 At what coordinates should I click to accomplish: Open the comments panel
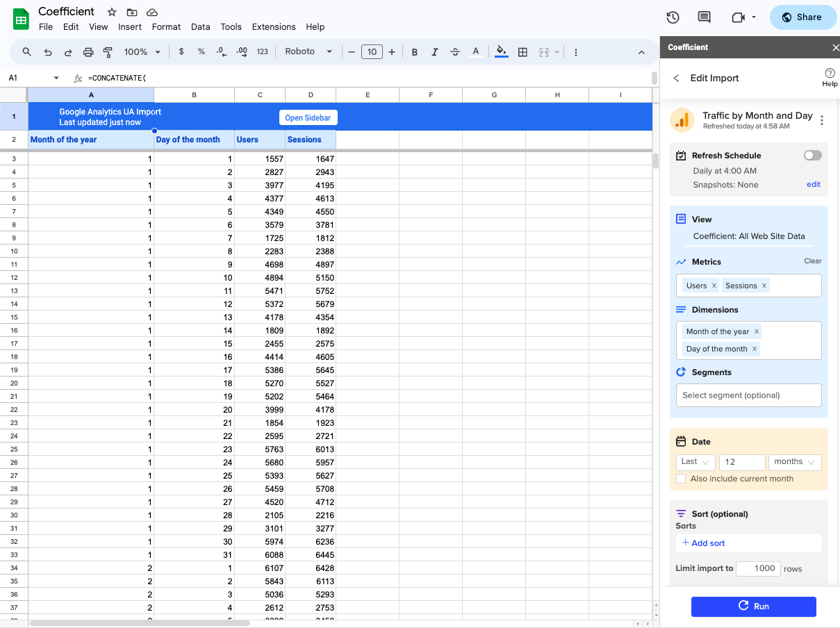704,17
